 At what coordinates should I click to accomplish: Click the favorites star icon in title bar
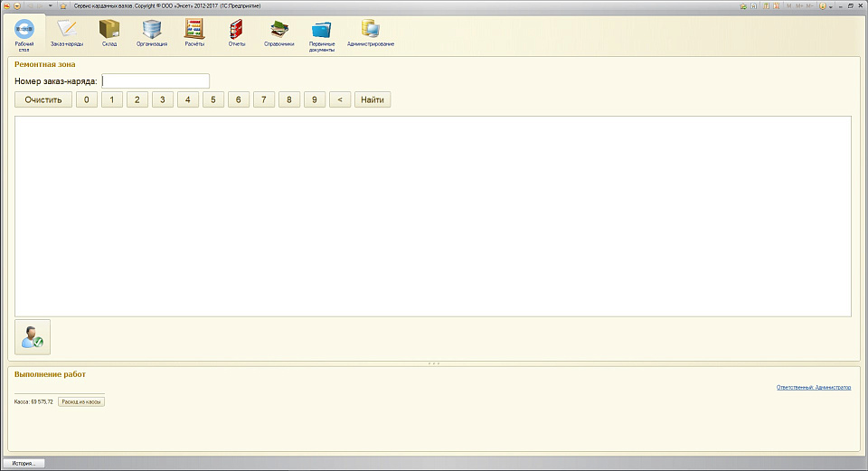tap(62, 5)
